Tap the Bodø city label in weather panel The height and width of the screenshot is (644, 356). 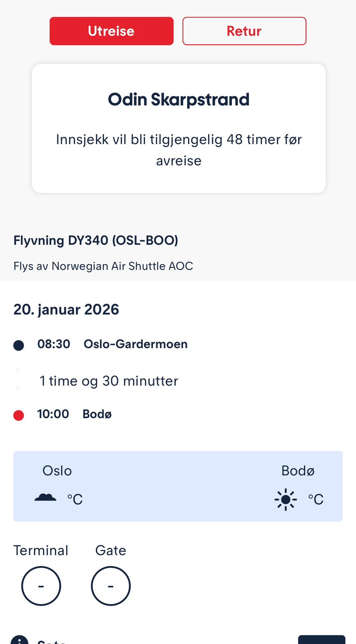click(x=298, y=471)
